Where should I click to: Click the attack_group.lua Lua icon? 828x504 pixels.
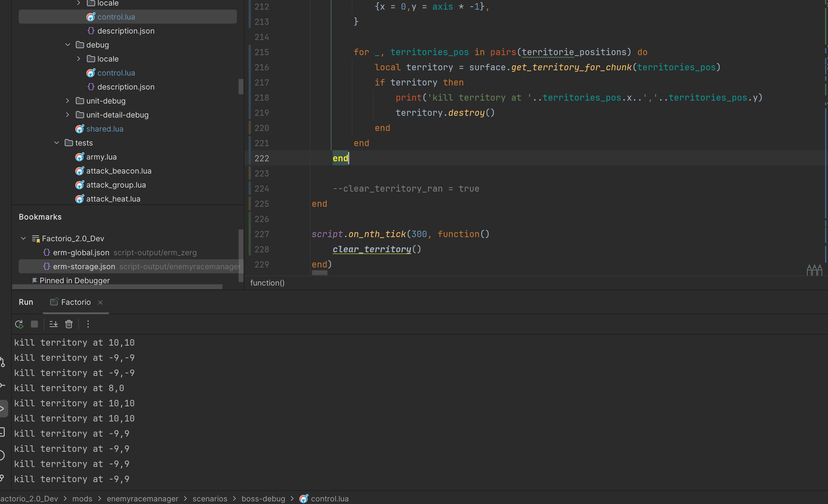click(80, 185)
